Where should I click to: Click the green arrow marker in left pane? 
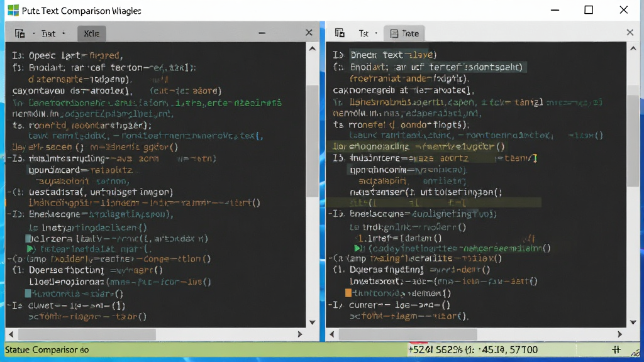30,249
